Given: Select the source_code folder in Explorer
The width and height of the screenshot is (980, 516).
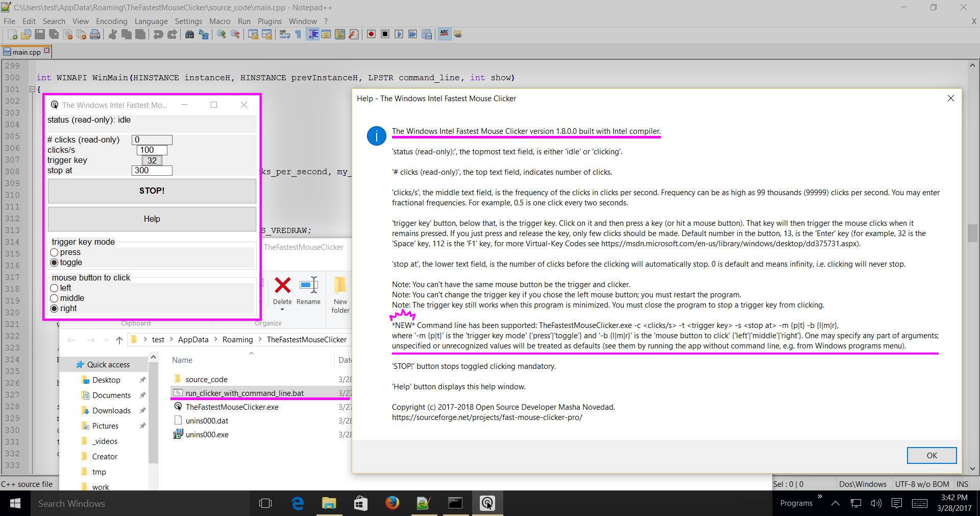Looking at the screenshot, I should [207, 380].
